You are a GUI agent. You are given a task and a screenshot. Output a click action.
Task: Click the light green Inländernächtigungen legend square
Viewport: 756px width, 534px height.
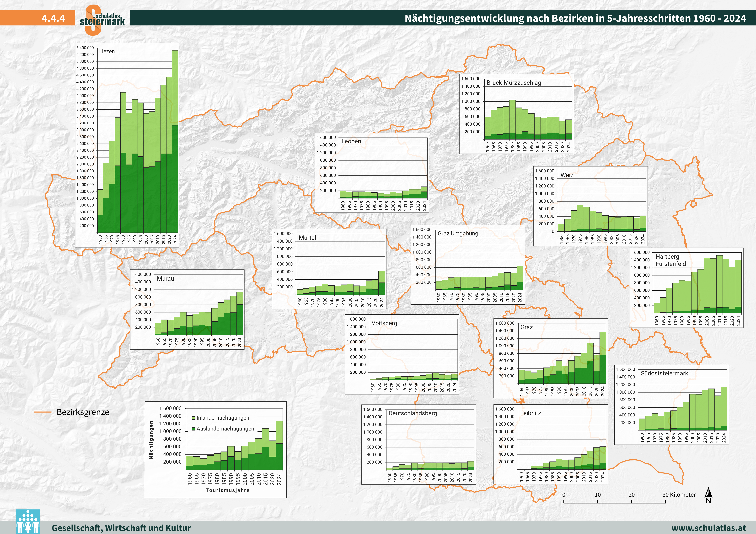pyautogui.click(x=194, y=418)
